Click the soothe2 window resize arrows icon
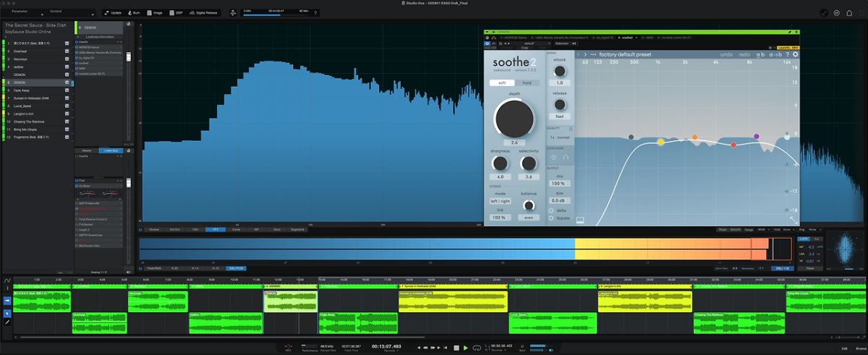 (x=794, y=220)
